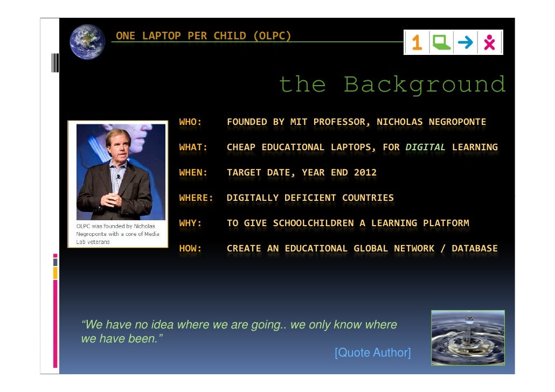Click the barcode graphic on left edge
Viewport: 555px width, 392px height.
point(55,62)
